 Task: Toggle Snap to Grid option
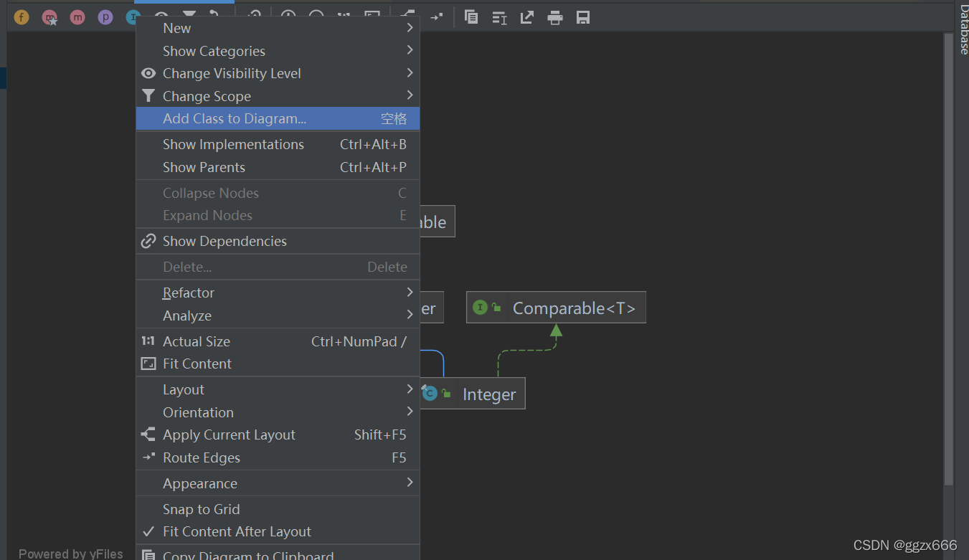click(278, 509)
